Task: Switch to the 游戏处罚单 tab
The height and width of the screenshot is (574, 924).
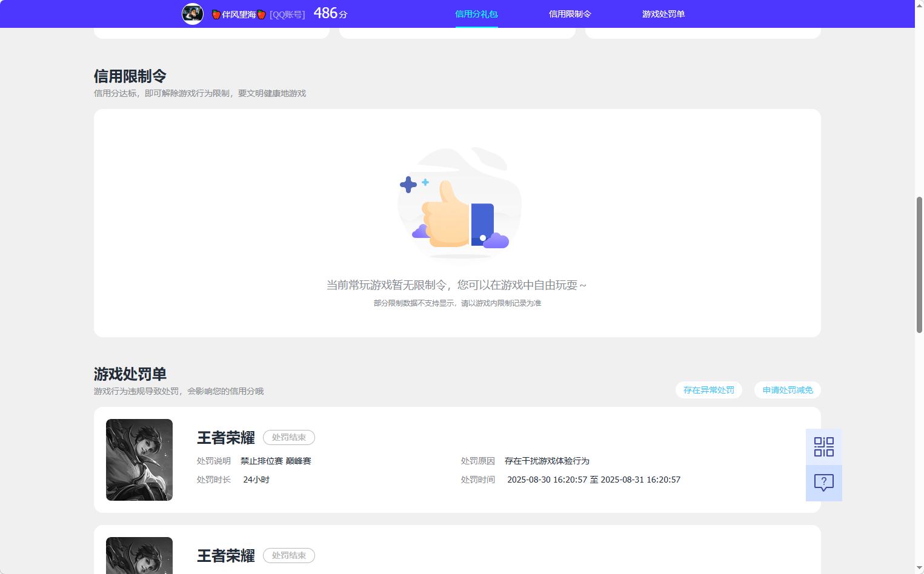Action: [663, 13]
